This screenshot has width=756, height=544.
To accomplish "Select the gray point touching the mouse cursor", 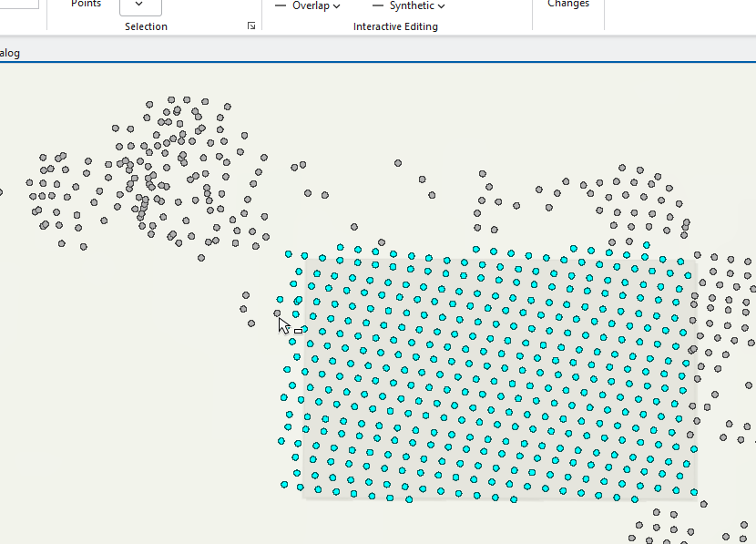I will coord(278,313).
